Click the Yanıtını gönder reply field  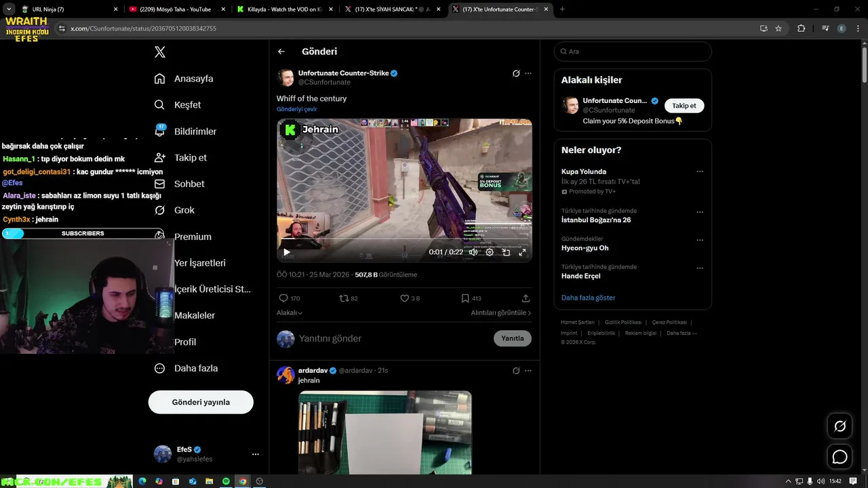point(393,338)
